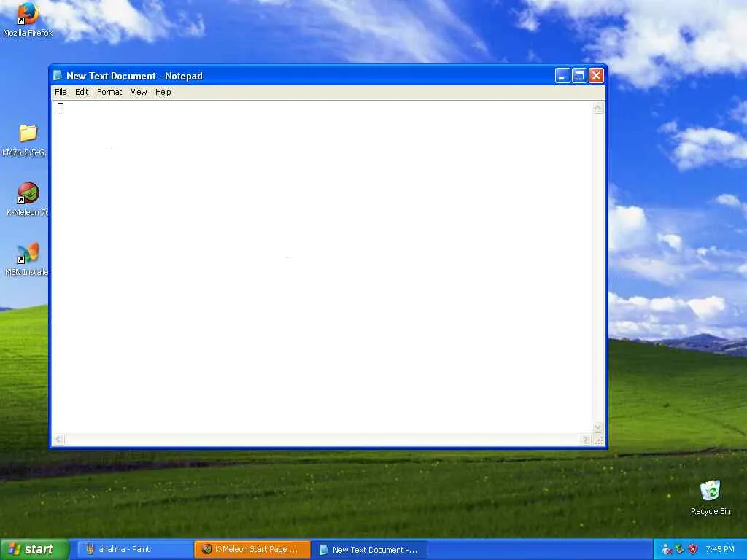Viewport: 747px width, 560px height.
Task: Select the Mozilla Firefox desktop icon
Action: 27,20
